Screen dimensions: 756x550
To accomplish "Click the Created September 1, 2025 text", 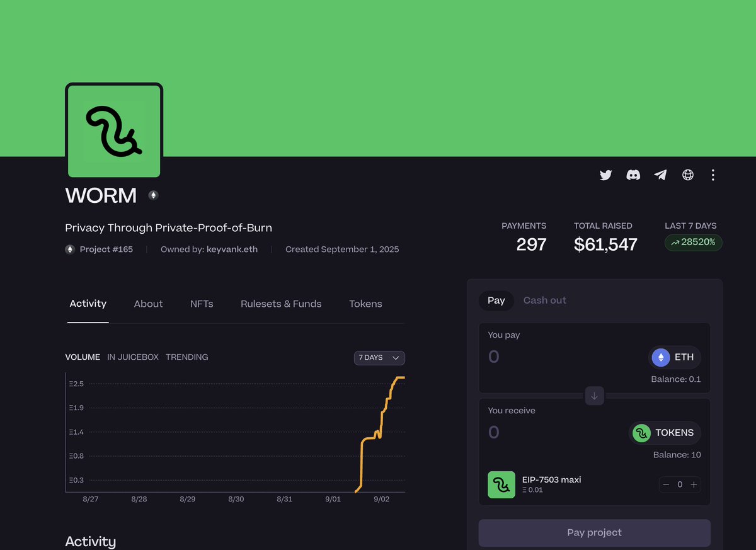I will click(342, 249).
